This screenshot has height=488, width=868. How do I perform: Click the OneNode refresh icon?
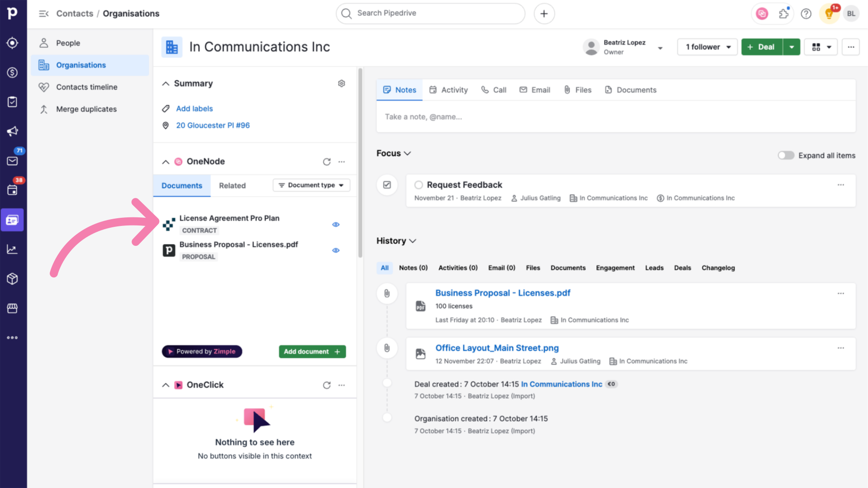[x=327, y=160]
